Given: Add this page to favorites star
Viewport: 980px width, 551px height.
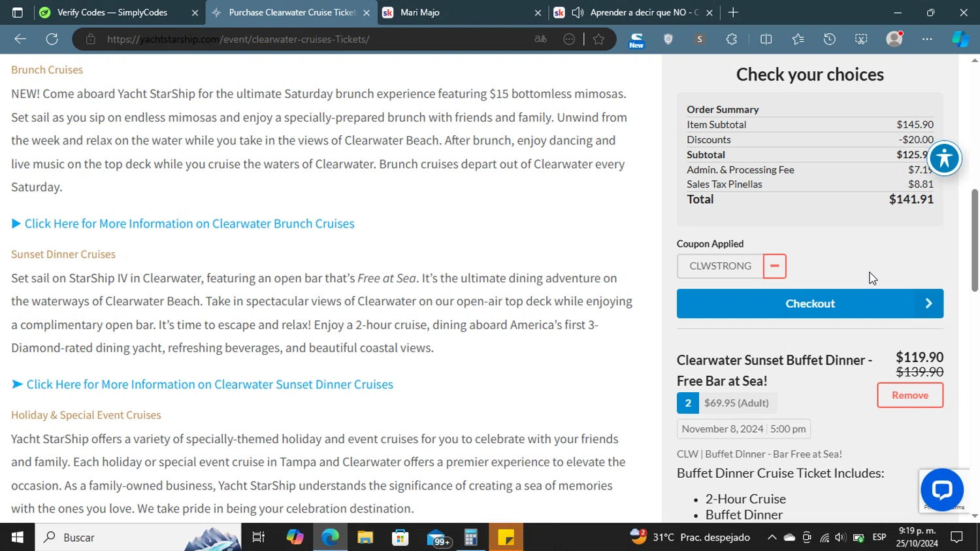Looking at the screenshot, I should coord(598,39).
